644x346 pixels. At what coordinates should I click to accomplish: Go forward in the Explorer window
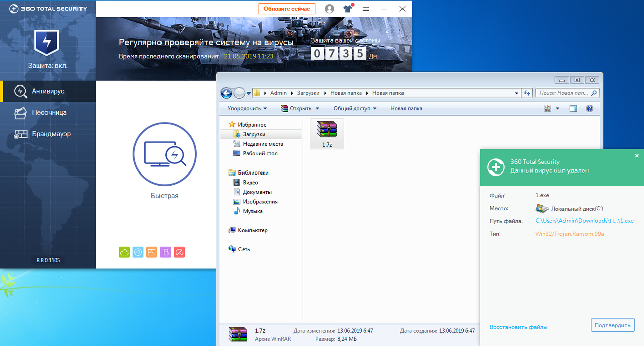point(239,93)
